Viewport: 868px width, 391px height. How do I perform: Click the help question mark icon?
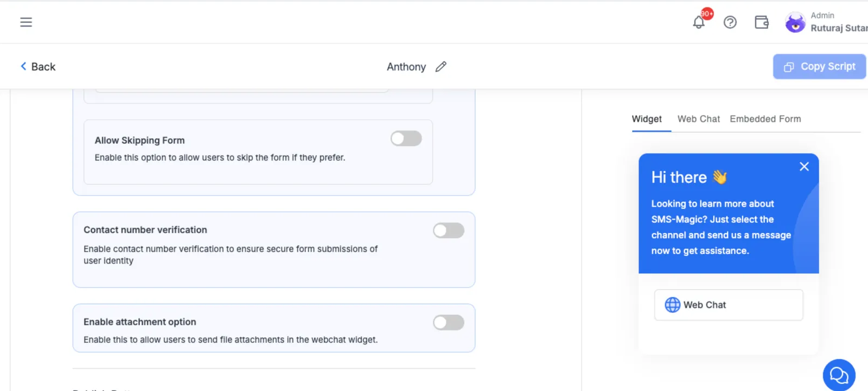click(x=730, y=22)
